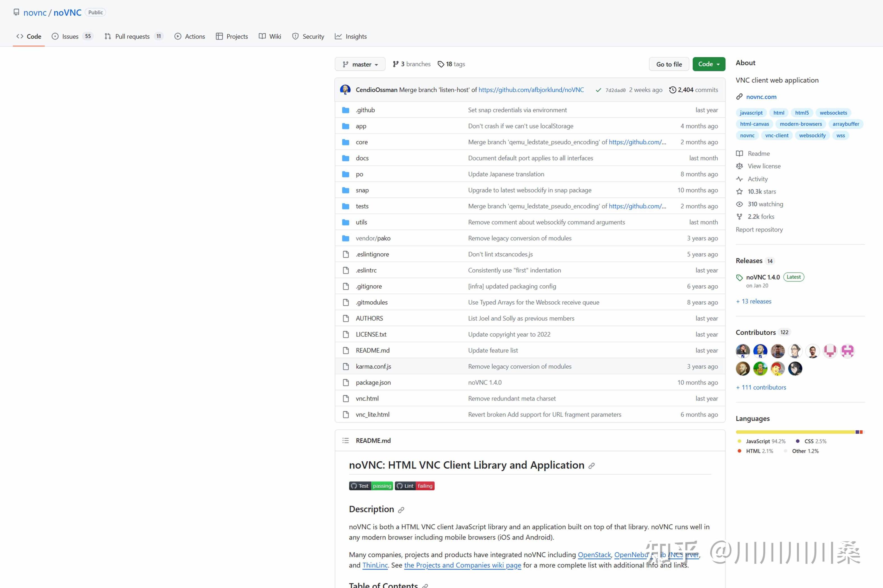The image size is (883, 588).
Task: Expand the green Code dropdown
Action: 709,64
